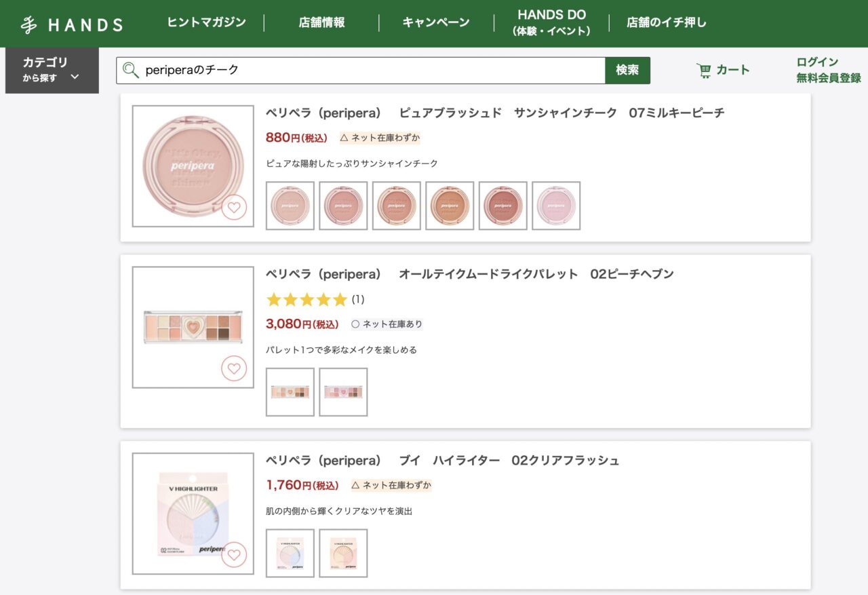The image size is (868, 595).
Task: Open オールテイクムードライクパレット 02ピーチヘブン title
Action: (x=469, y=274)
